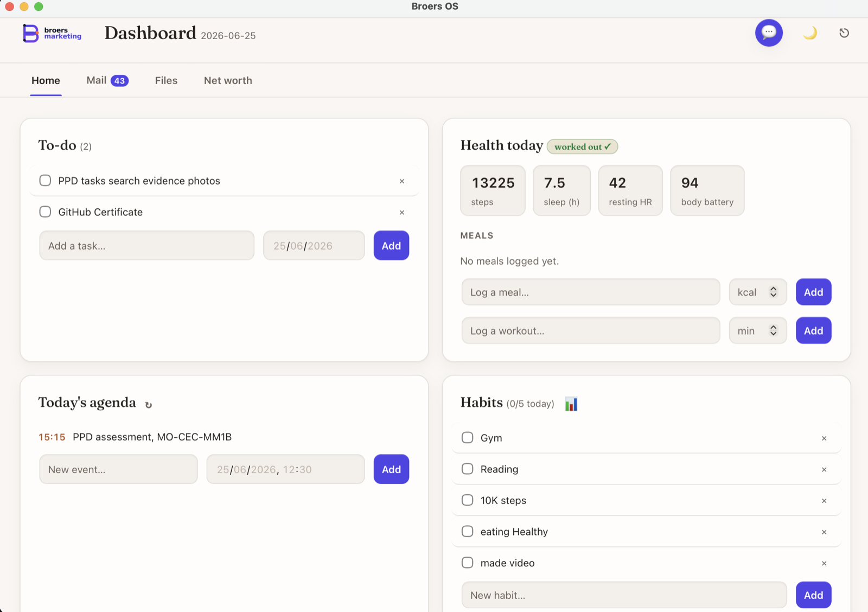Click the Habits 0/5 today counter
The image size is (868, 612).
(x=530, y=404)
